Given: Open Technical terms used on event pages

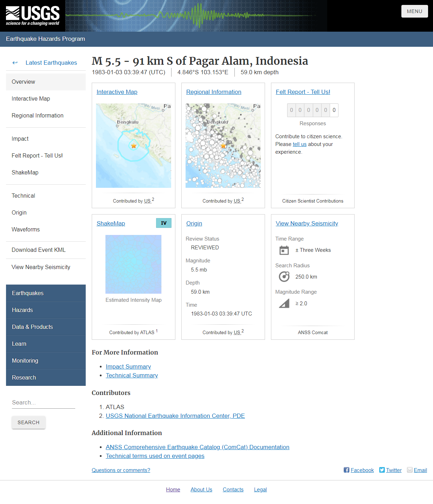Looking at the screenshot, I should click(x=155, y=456).
